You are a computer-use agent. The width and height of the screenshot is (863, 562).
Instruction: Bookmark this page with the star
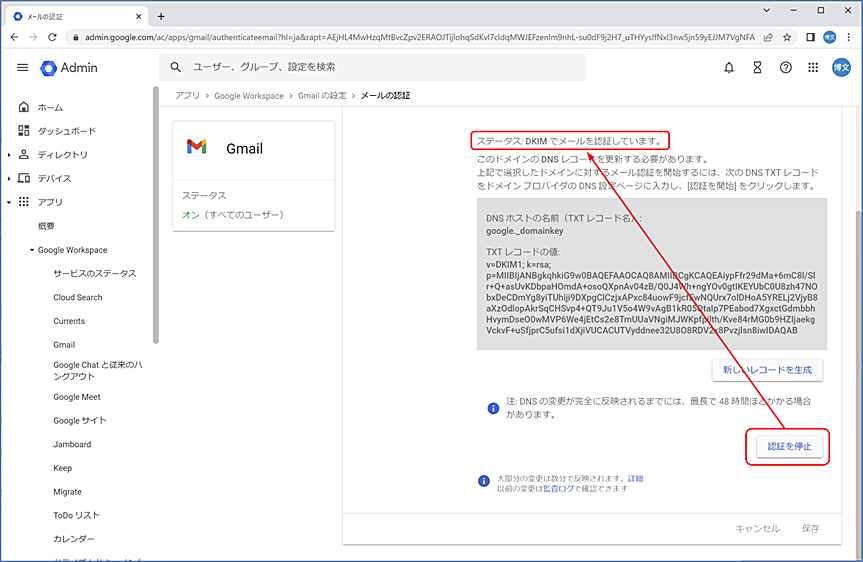coord(787,37)
